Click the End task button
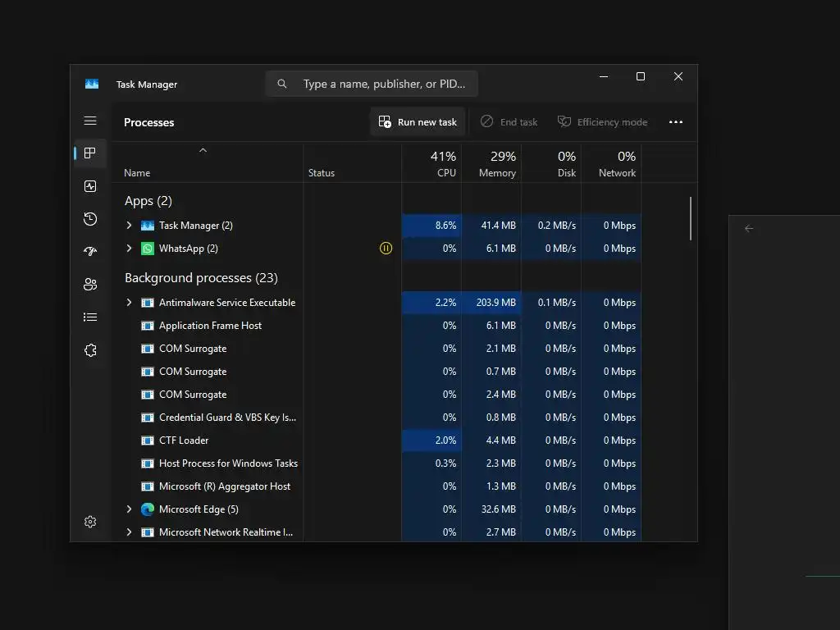 click(509, 122)
